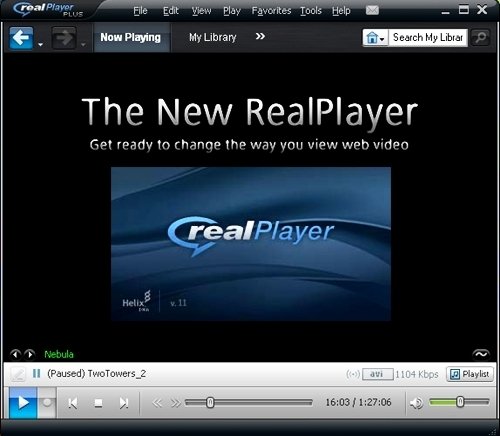
Task: Click the fast forward double-arrow icon
Action: pos(175,403)
